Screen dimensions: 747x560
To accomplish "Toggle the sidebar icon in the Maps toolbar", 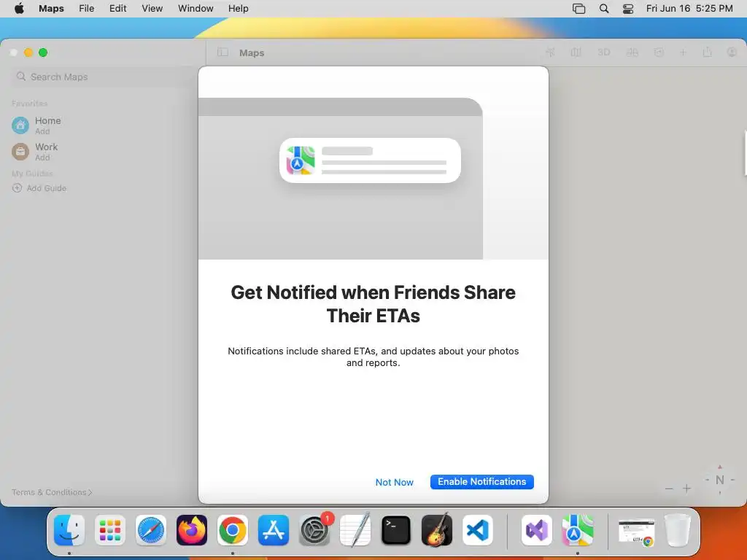I will (x=222, y=52).
